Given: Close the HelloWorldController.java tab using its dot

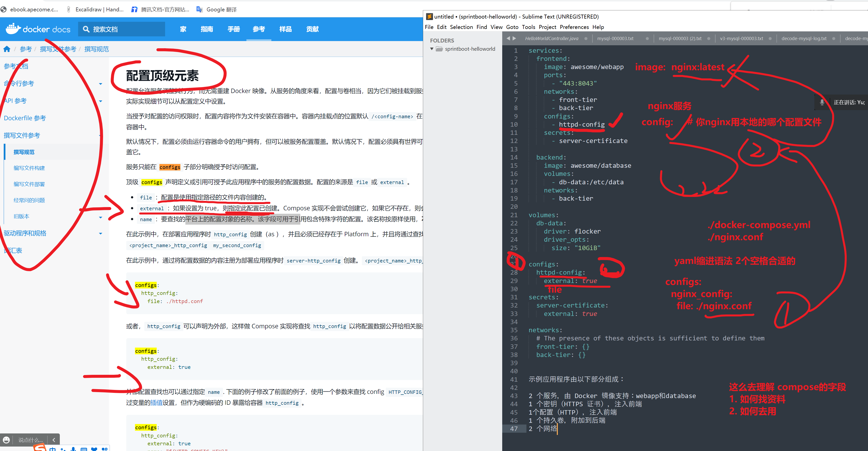Looking at the screenshot, I should point(586,39).
